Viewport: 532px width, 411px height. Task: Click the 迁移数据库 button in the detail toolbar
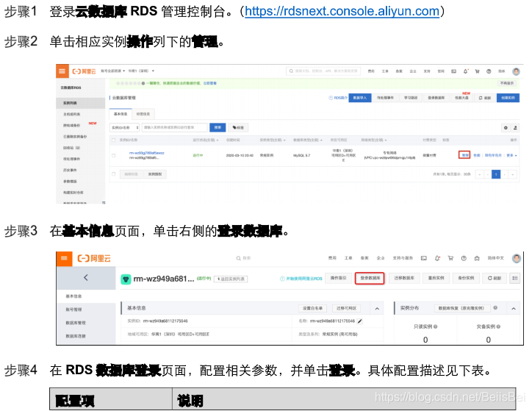click(404, 279)
